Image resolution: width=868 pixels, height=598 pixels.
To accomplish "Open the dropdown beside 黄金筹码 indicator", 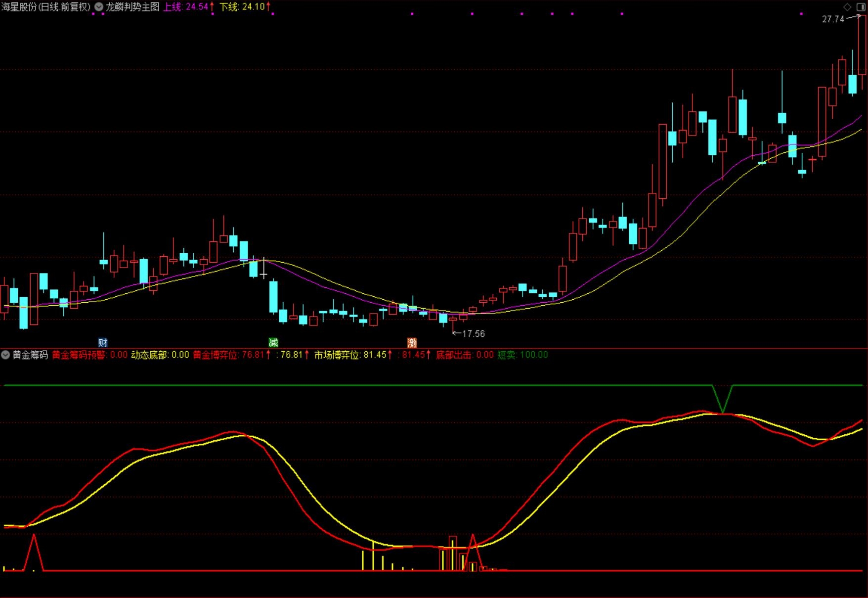I will [x=5, y=355].
